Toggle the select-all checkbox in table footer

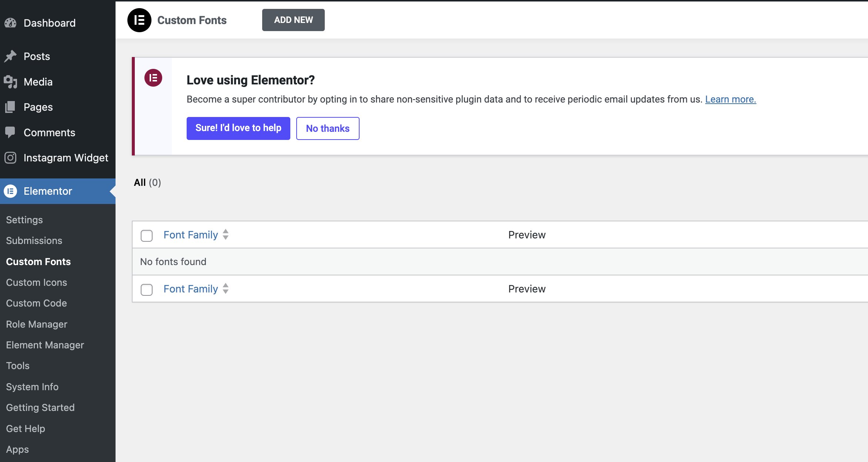pyautogui.click(x=146, y=289)
